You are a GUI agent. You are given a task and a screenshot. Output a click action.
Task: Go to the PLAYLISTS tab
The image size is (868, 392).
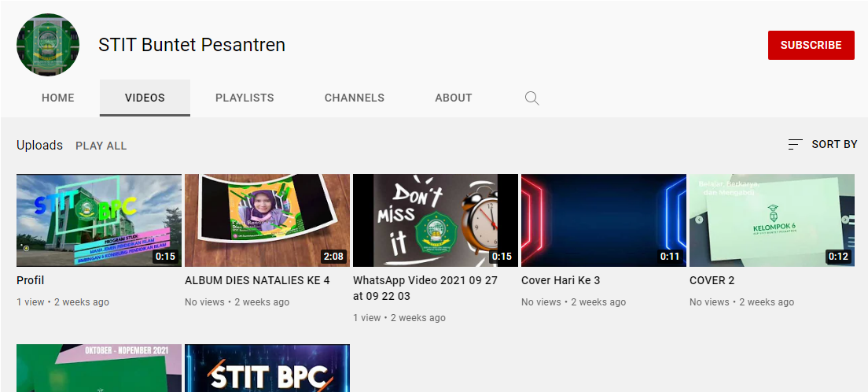click(245, 98)
